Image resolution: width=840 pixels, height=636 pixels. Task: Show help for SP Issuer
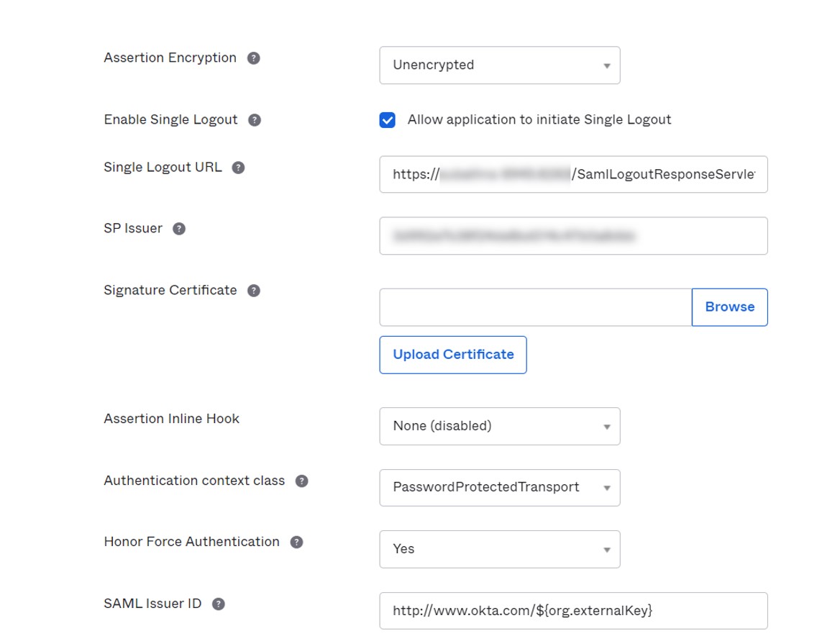tap(179, 229)
